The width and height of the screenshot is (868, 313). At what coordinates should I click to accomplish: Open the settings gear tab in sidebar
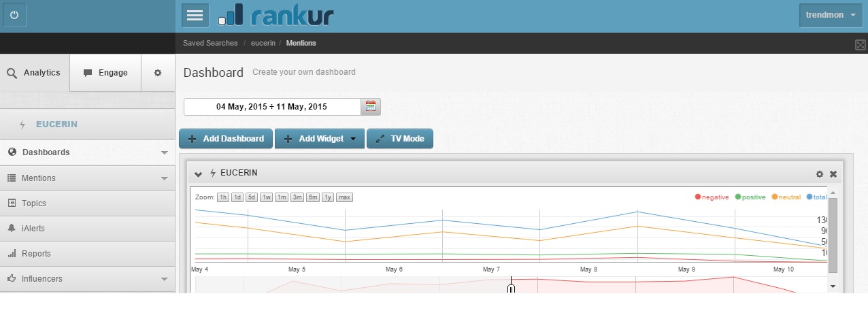pyautogui.click(x=158, y=73)
